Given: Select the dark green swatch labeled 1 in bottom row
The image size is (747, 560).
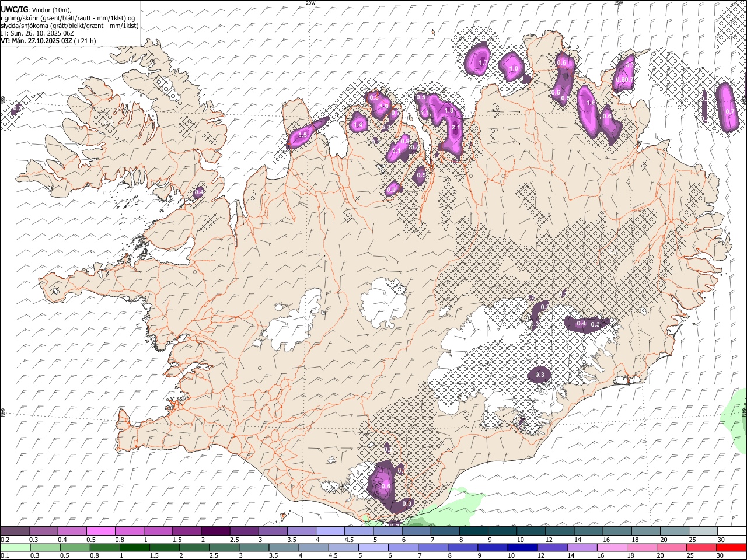Looking at the screenshot, I should point(135,547).
